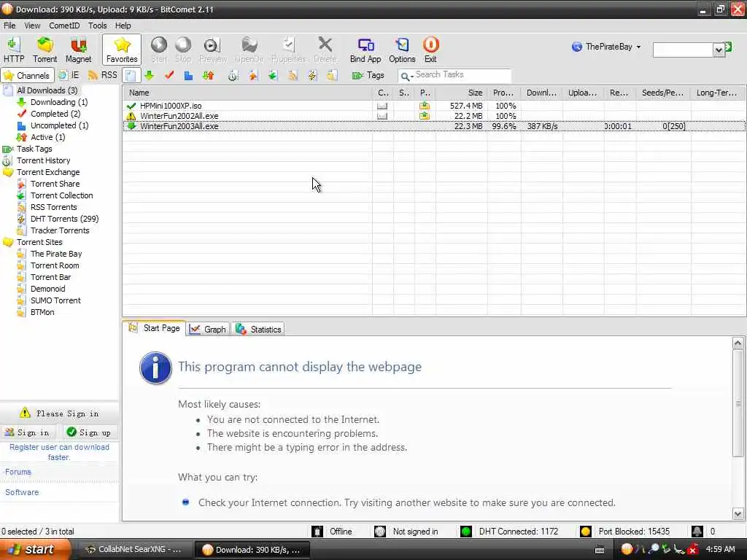The height and width of the screenshot is (560, 747).
Task: Click the Magnet link toolbar button
Action: click(x=78, y=50)
